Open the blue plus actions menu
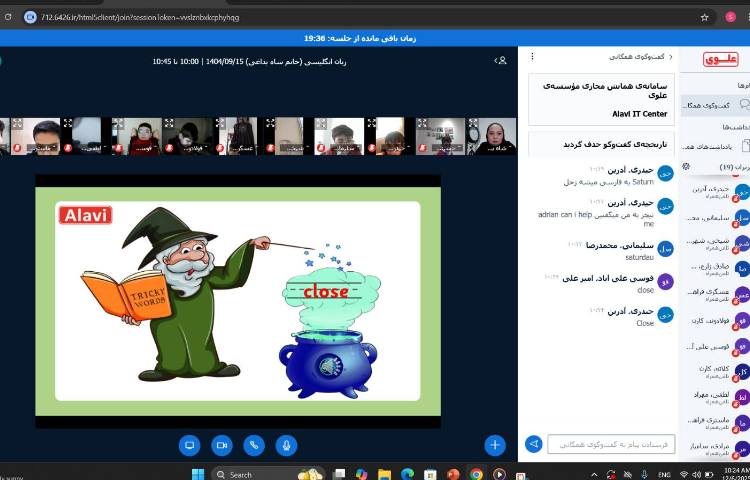Screen dimensions: 750x480 [x=494, y=445]
